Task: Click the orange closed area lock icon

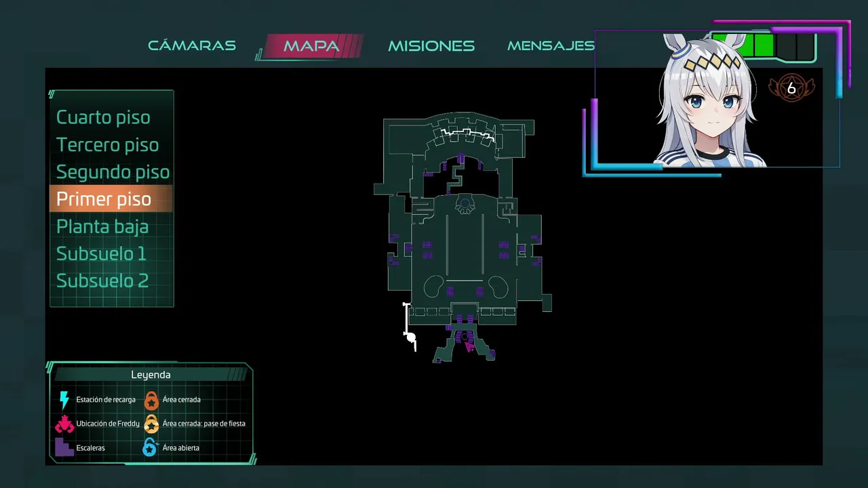Action: 151,401
